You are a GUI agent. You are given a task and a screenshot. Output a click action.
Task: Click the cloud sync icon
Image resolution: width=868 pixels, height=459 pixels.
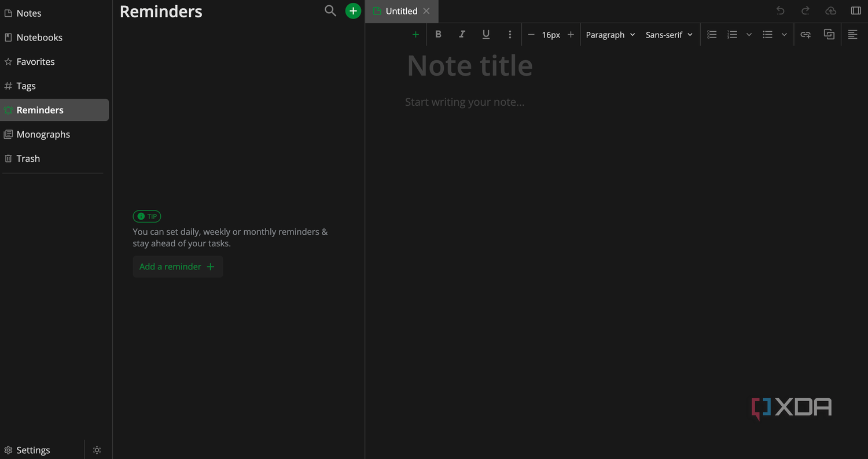point(830,11)
